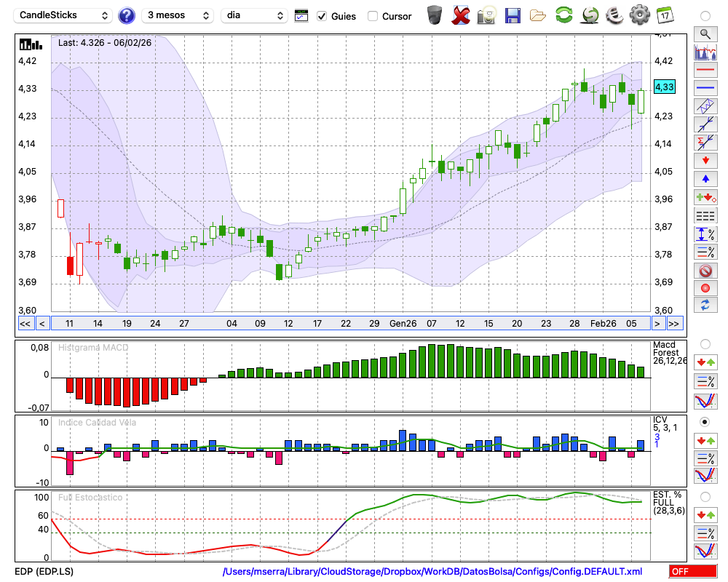Jump to chart end with >> button
Image resolution: width=728 pixels, height=582 pixels.
675,324
